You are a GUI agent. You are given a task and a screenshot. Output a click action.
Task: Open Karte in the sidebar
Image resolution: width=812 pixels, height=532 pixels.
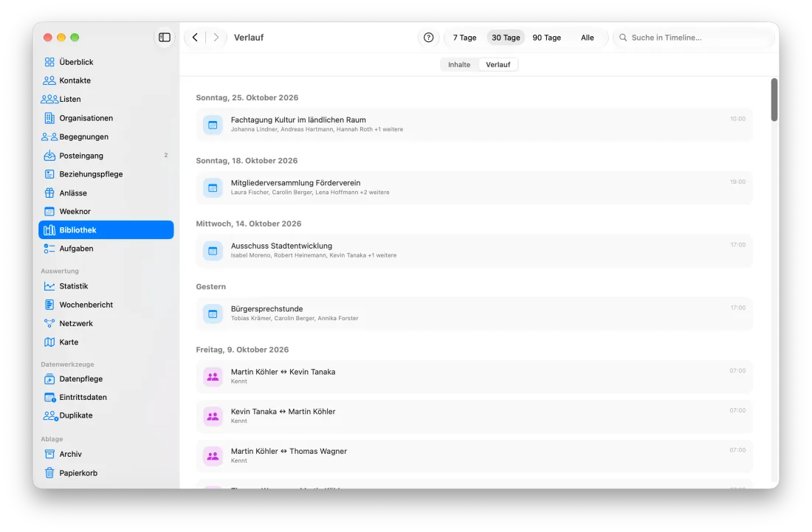[106, 342]
